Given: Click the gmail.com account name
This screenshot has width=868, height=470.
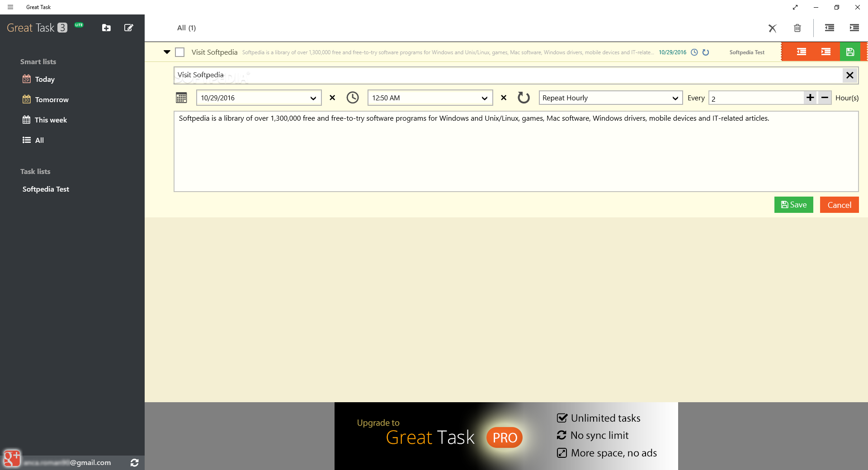Looking at the screenshot, I should [67, 463].
